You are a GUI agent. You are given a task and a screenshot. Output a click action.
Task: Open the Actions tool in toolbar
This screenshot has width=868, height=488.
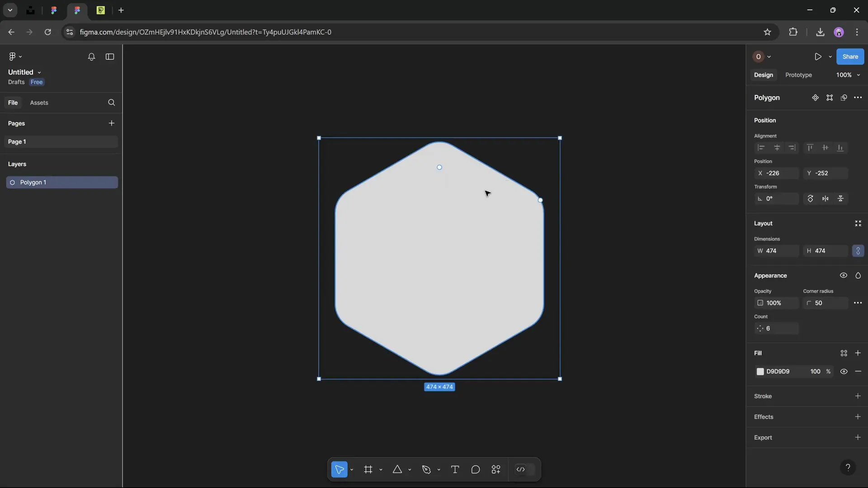pyautogui.click(x=496, y=469)
